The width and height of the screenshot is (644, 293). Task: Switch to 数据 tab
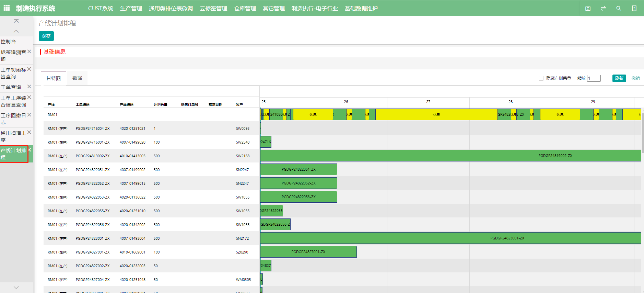click(x=77, y=78)
